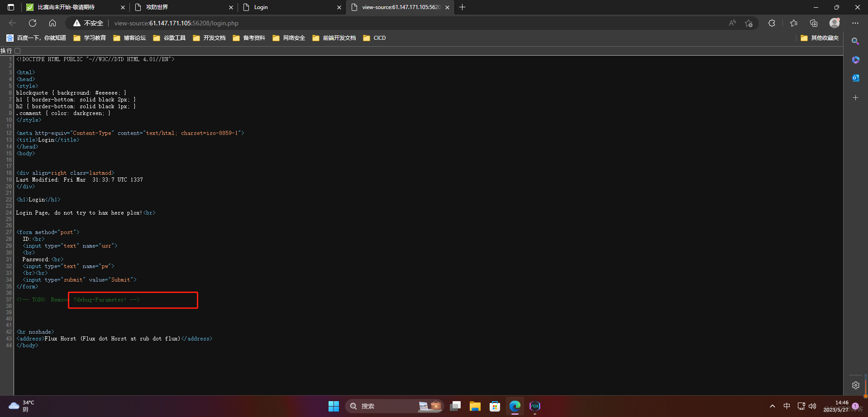The image size is (868, 417).
Task: Open the browser home page
Action: pyautogui.click(x=52, y=23)
